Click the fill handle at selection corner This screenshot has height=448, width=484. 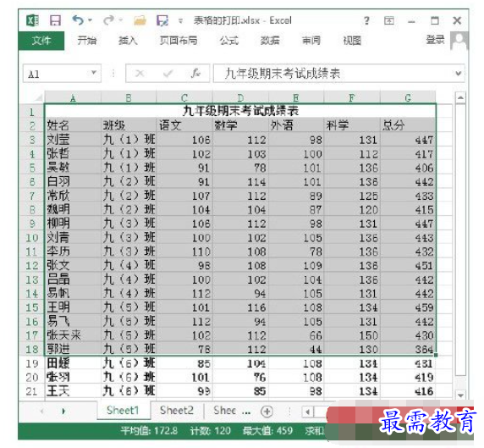pyautogui.click(x=436, y=356)
